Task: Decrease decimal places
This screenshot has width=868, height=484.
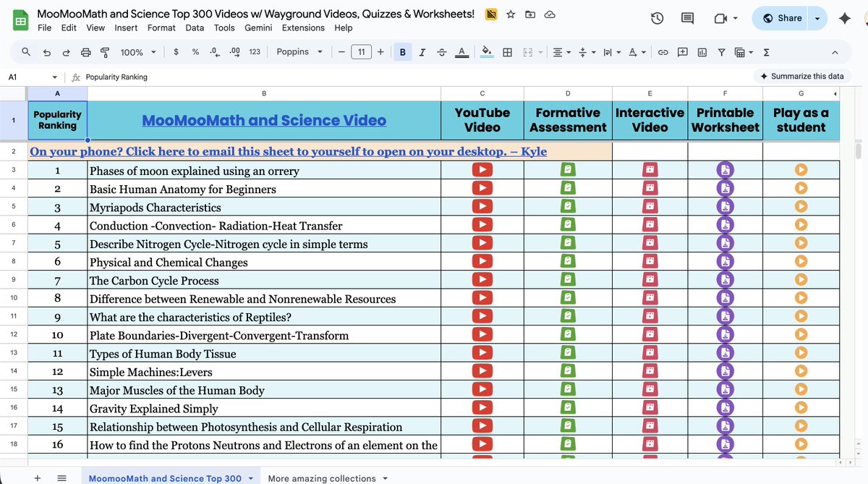Action: pos(214,52)
